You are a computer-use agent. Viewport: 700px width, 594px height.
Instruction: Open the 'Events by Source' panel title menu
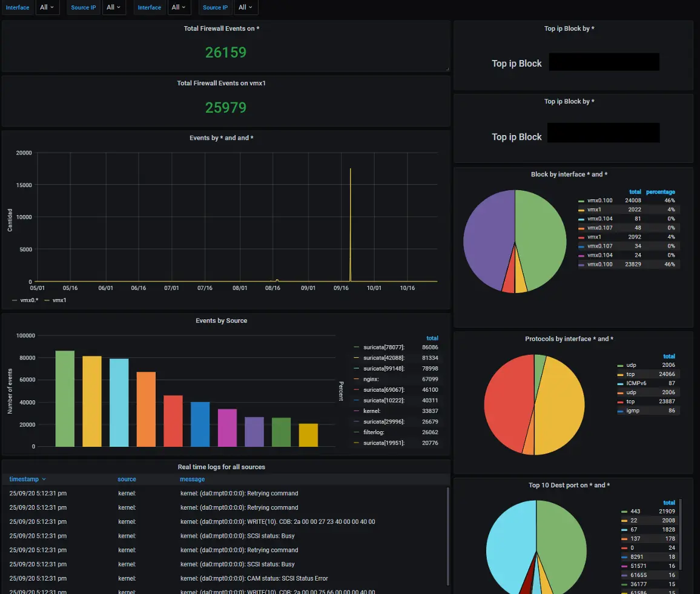click(221, 320)
